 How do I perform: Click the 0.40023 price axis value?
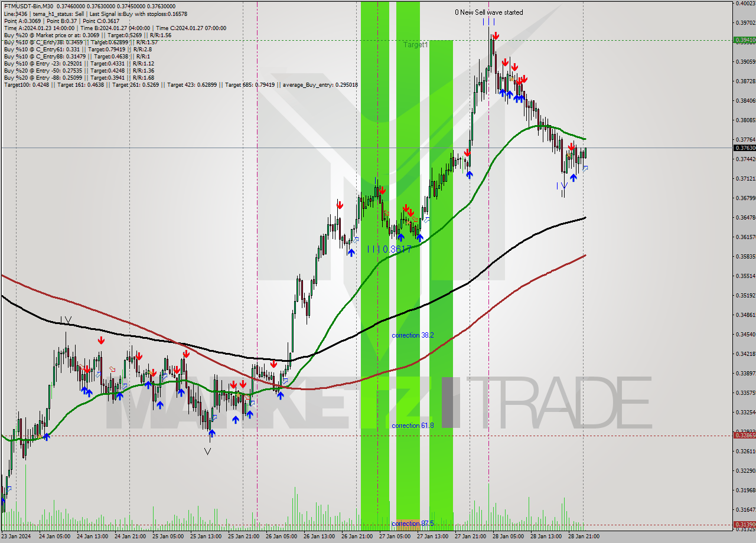point(745,3)
